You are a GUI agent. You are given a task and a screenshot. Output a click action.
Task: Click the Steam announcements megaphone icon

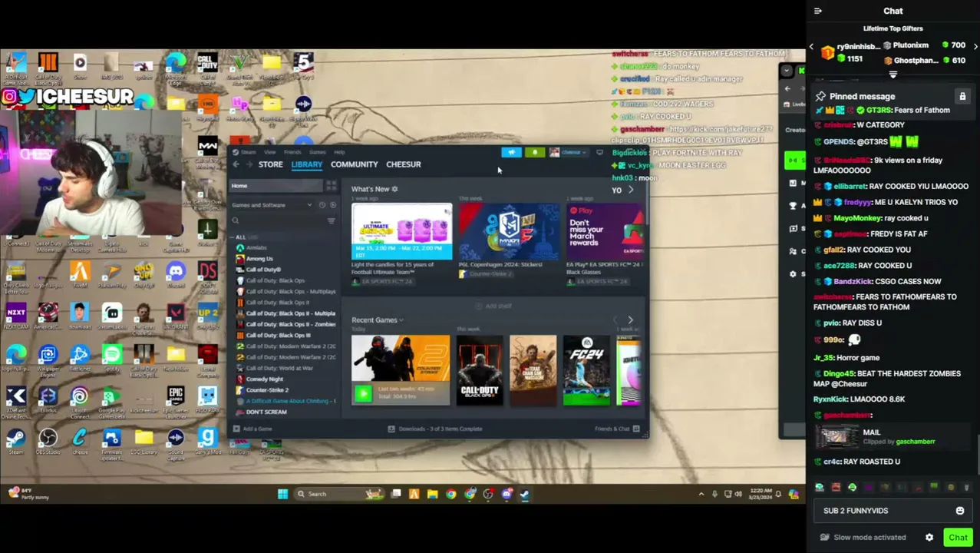(x=511, y=152)
